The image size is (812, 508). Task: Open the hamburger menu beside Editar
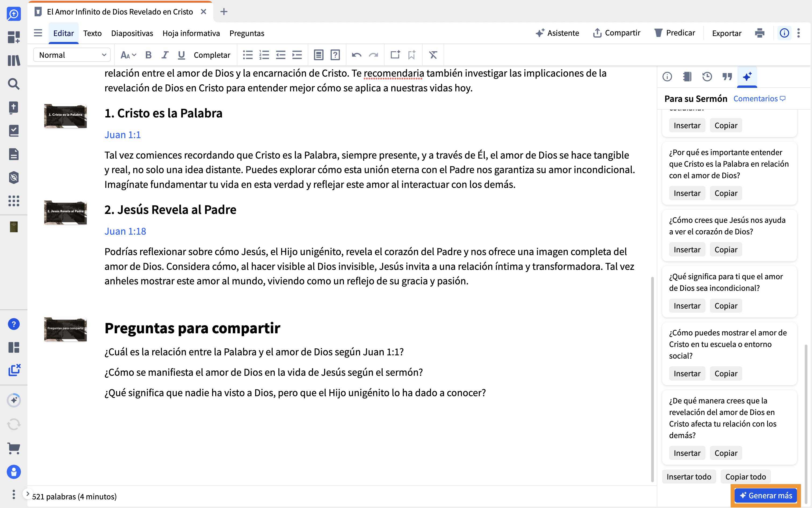(38, 33)
